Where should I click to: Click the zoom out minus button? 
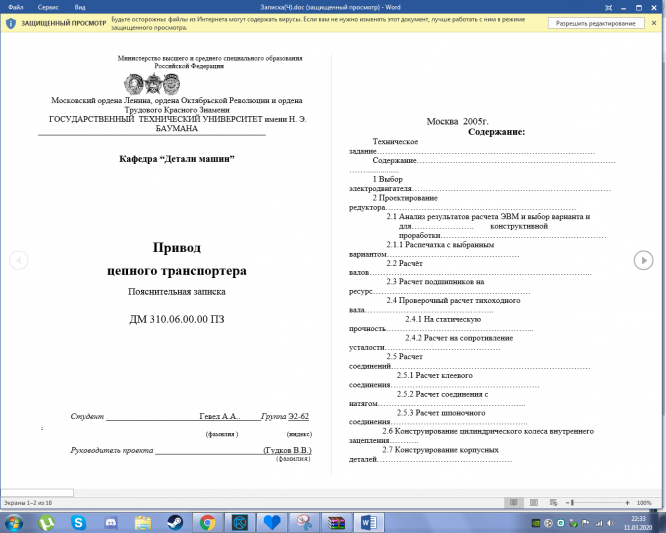coord(567,502)
